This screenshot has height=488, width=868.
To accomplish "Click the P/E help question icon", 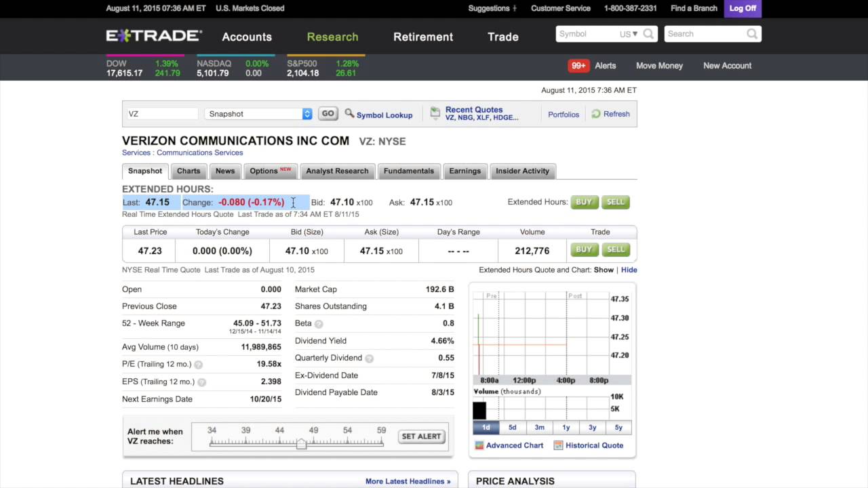I will pos(198,365).
